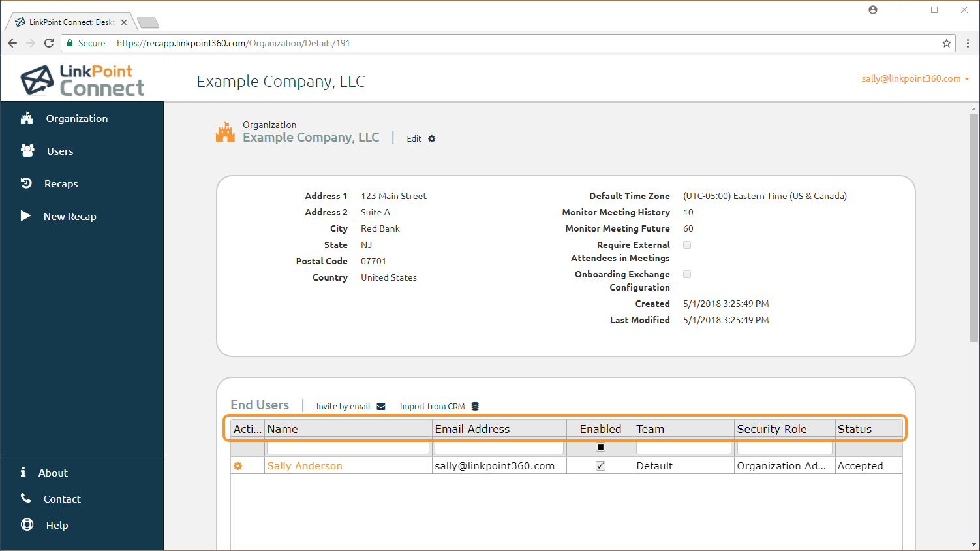
Task: Open the Sally Anderson user link
Action: tap(304, 466)
